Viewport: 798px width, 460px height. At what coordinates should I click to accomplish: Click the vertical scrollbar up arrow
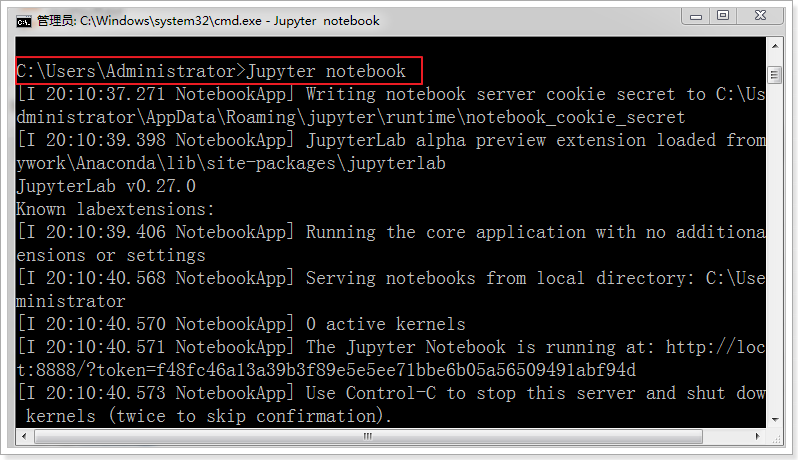point(775,46)
